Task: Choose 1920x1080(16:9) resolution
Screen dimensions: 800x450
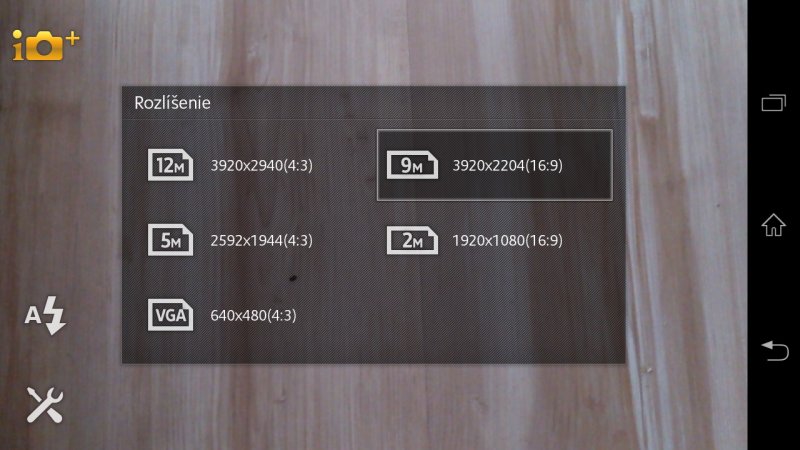Action: 494,240
